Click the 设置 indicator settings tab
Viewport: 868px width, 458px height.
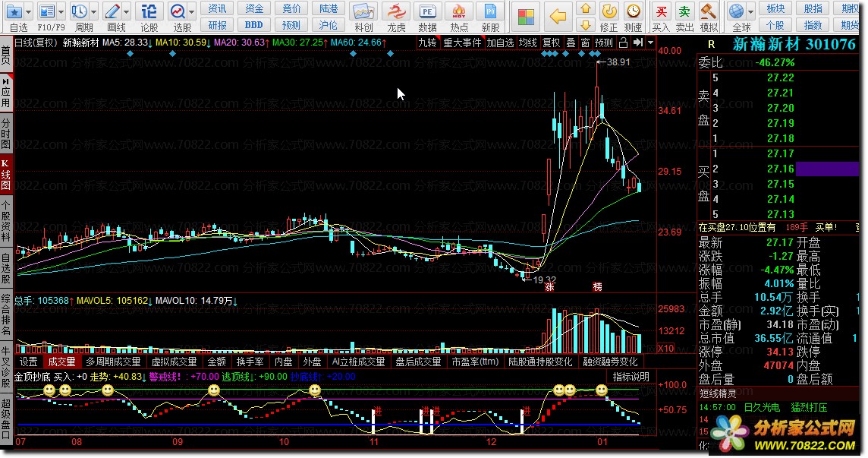pos(28,362)
